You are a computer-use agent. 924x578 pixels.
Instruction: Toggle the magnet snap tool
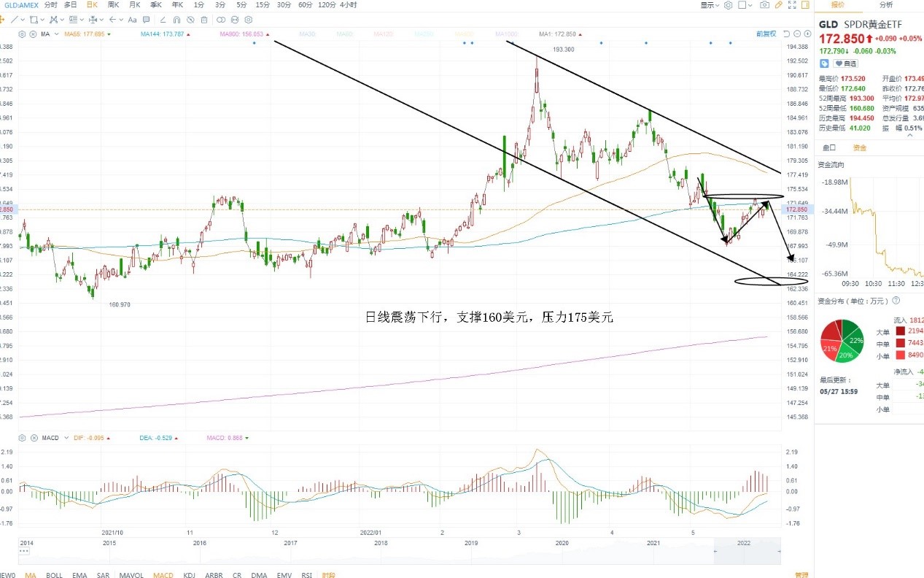click(x=176, y=20)
